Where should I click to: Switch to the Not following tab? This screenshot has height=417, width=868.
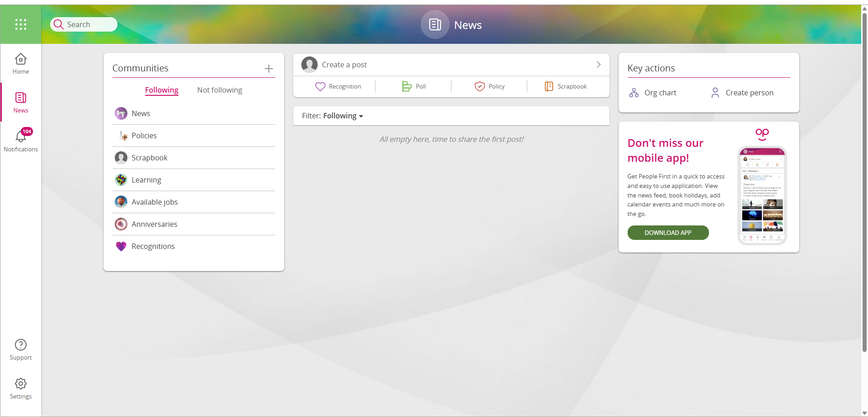pos(220,90)
